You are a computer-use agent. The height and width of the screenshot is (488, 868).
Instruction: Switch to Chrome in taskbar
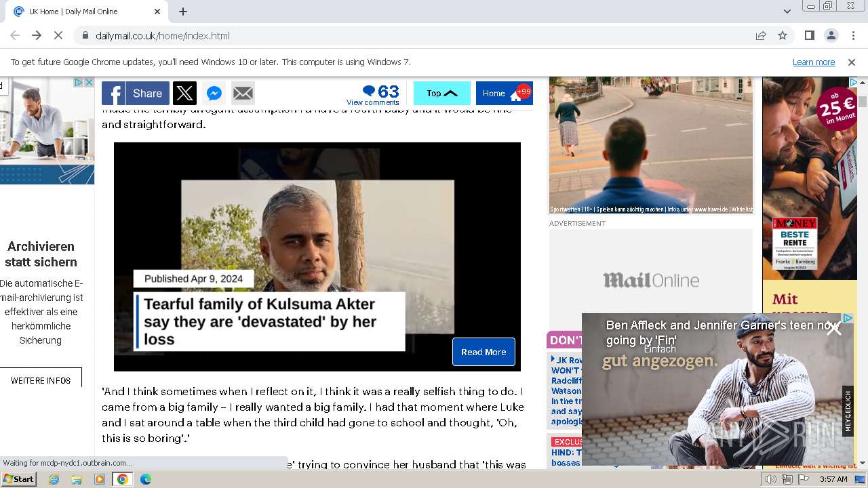click(123, 479)
